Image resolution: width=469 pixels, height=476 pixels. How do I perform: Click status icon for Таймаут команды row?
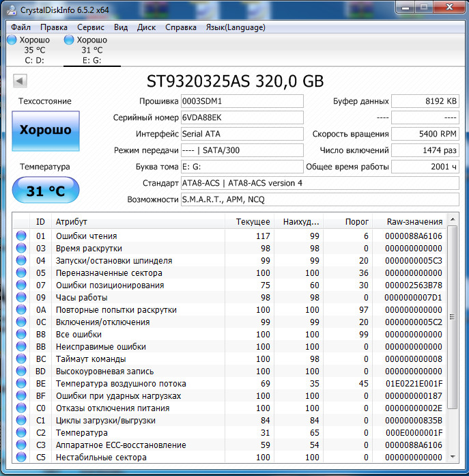[x=21, y=359]
